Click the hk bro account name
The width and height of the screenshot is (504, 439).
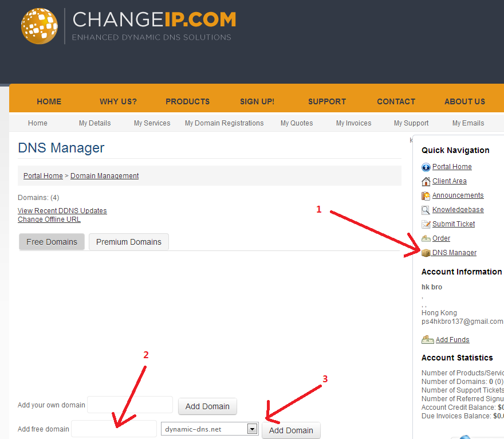(x=432, y=287)
